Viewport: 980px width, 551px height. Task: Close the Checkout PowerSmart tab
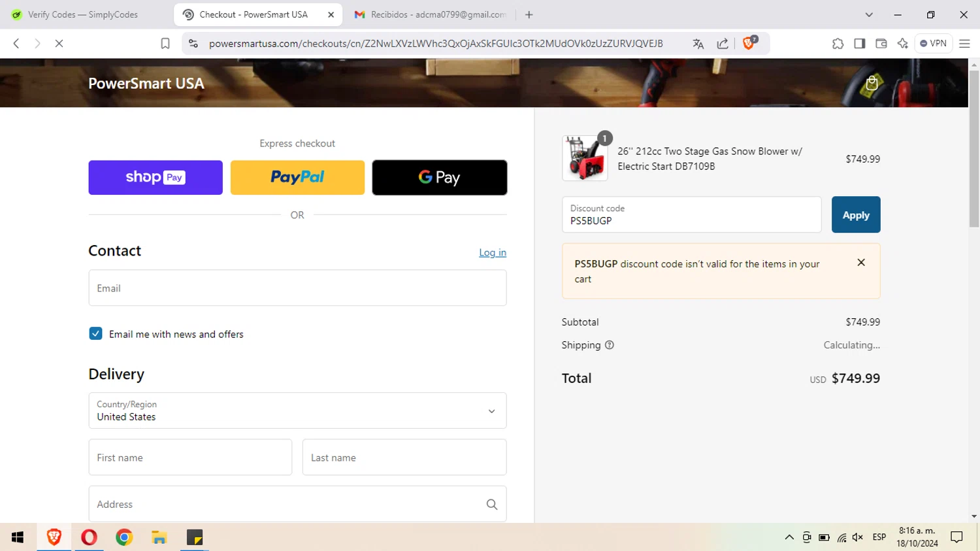(331, 14)
